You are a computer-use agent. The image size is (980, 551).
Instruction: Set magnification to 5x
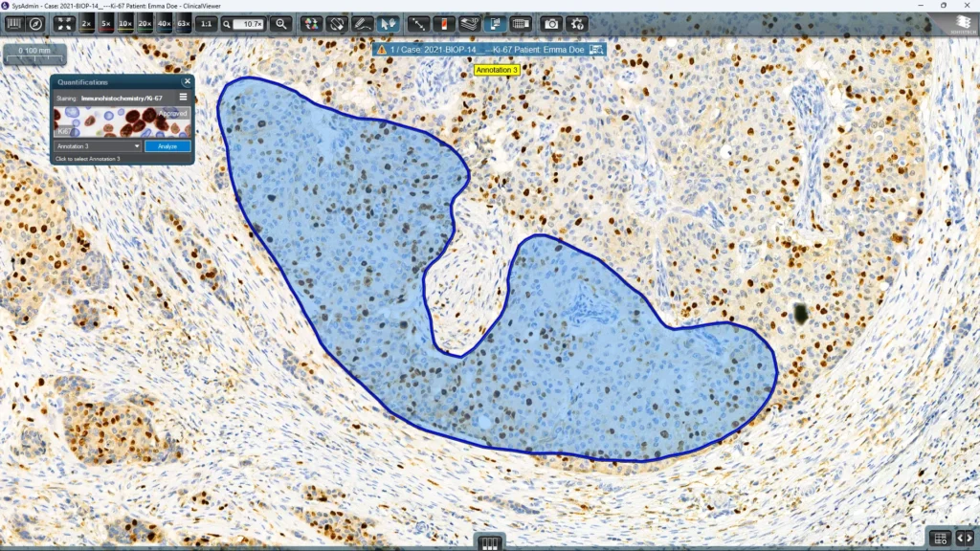(105, 24)
